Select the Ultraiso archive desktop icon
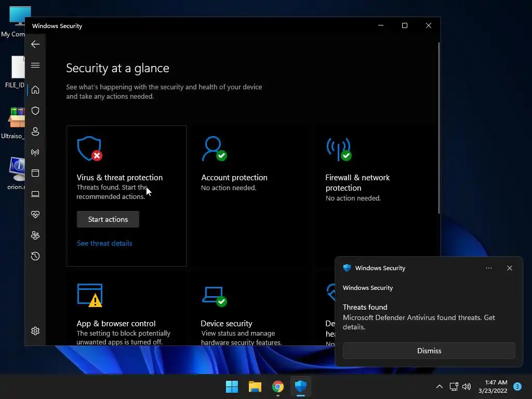Viewport: 532px width, 399px height. tap(13, 123)
